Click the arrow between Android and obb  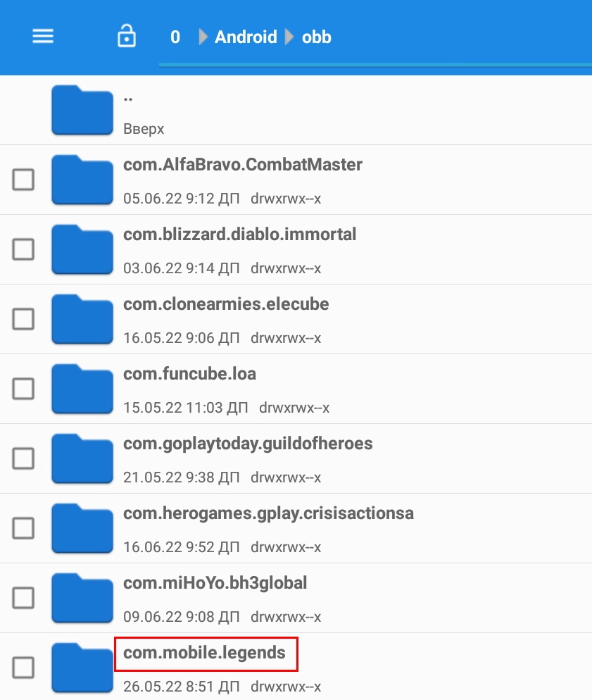pos(289,37)
